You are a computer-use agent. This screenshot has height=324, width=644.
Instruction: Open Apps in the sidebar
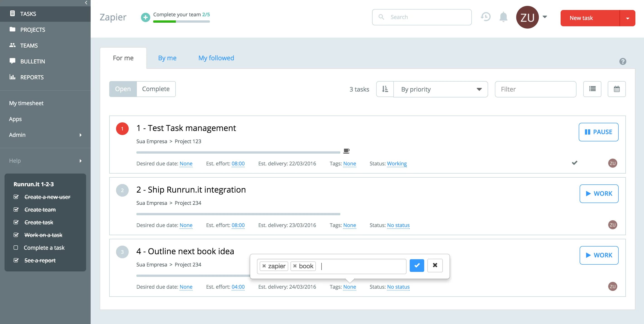(x=15, y=119)
